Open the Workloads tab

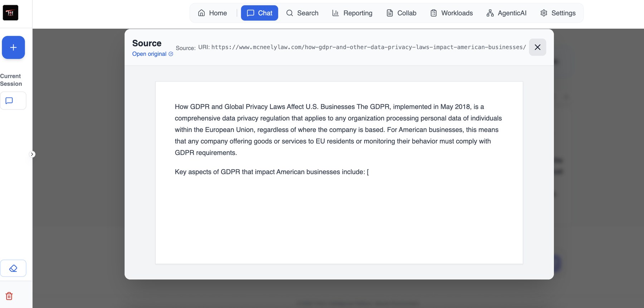452,13
